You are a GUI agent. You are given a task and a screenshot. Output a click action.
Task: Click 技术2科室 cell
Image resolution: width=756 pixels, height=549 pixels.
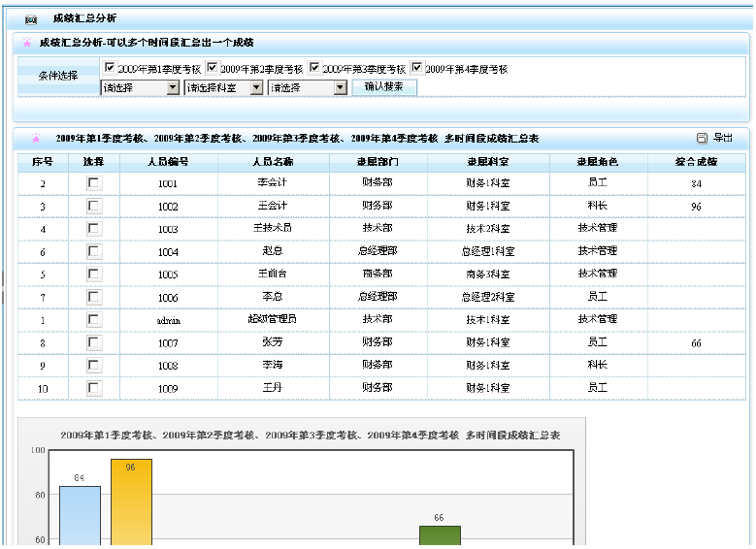tap(488, 229)
